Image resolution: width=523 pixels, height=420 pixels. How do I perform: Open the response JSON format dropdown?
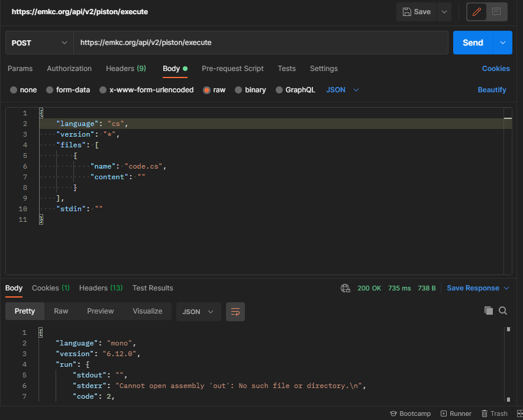pyautogui.click(x=198, y=312)
